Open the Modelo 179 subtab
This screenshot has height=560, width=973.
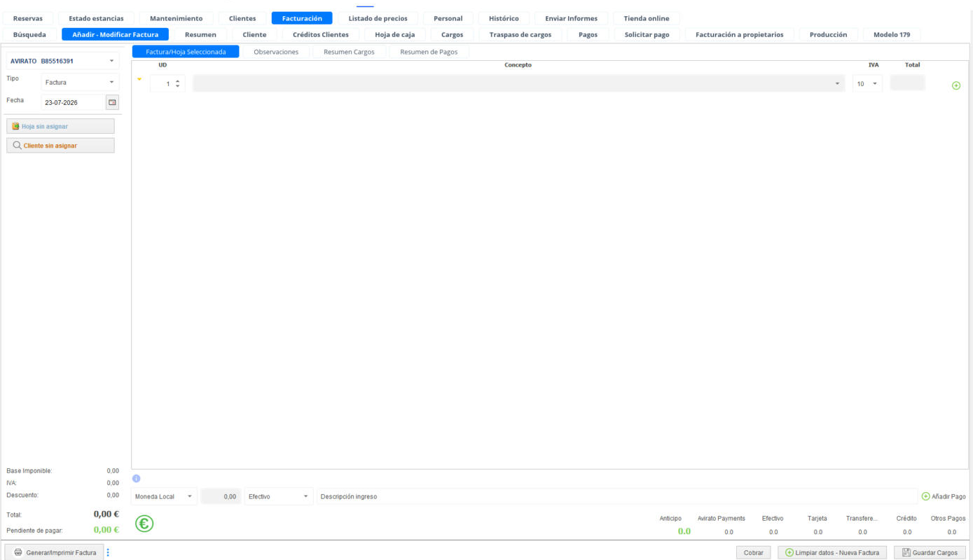click(x=892, y=34)
